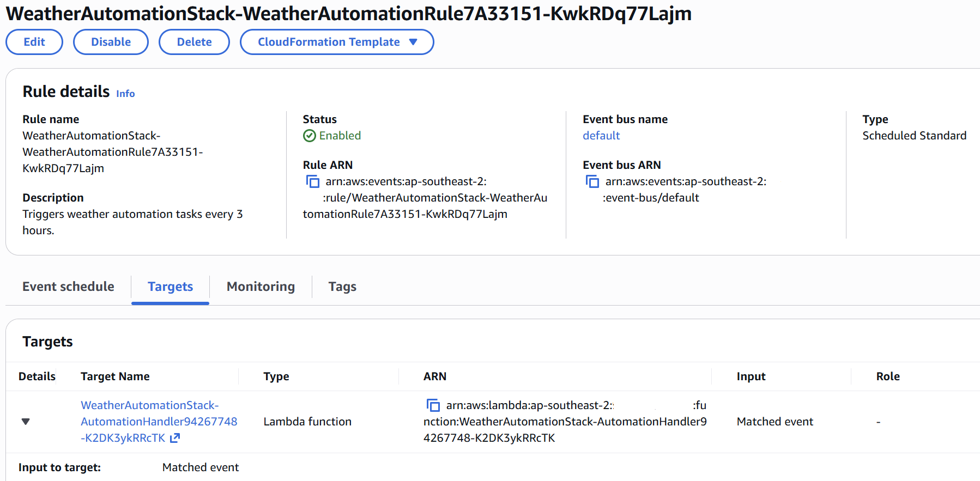The height and width of the screenshot is (481, 980).
Task: Disable this EventBridge rule
Action: [111, 42]
